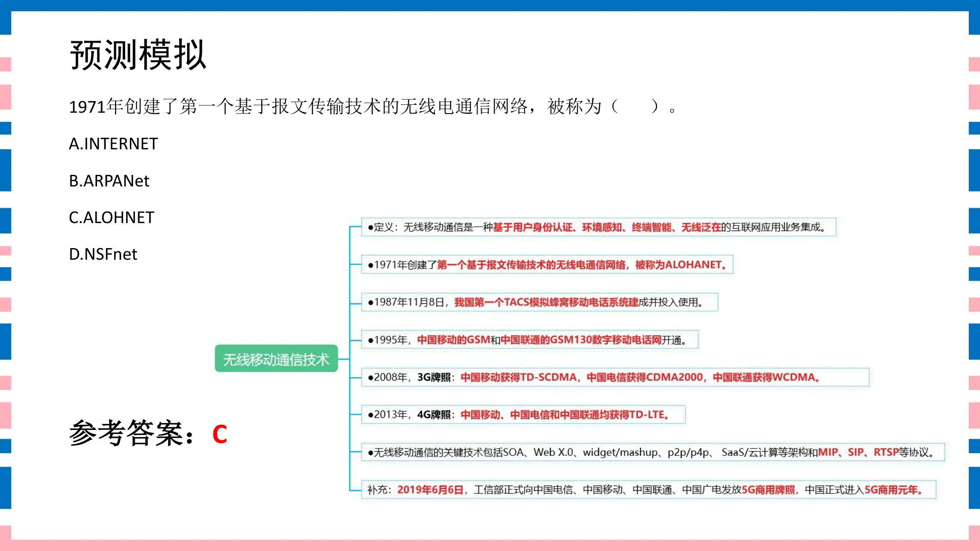
Task: Click the 1995年 GSM network node
Action: (530, 340)
